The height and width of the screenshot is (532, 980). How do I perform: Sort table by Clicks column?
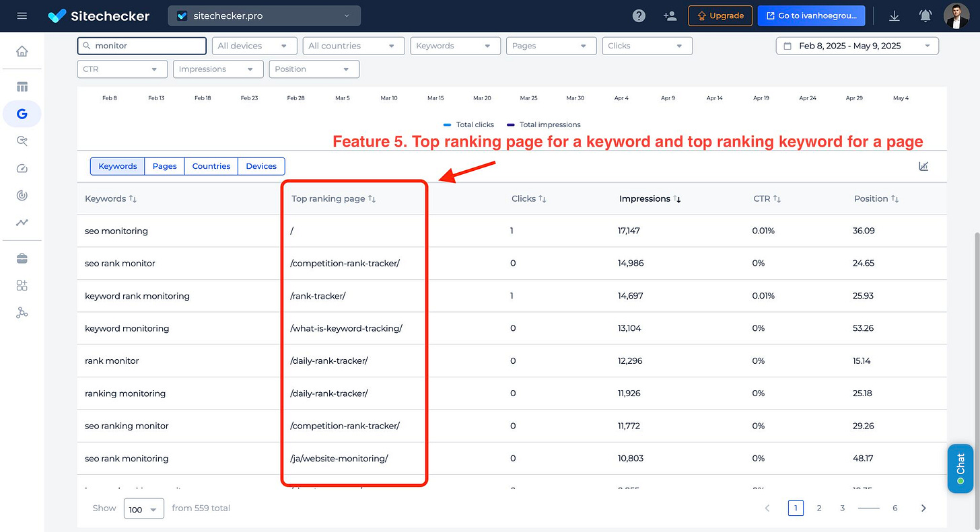529,199
